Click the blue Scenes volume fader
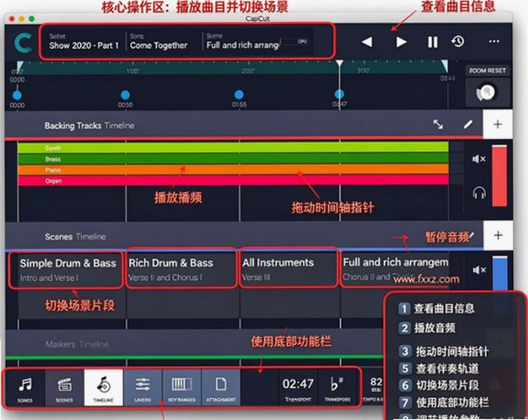Screen dimensions: 528x420 [500, 273]
